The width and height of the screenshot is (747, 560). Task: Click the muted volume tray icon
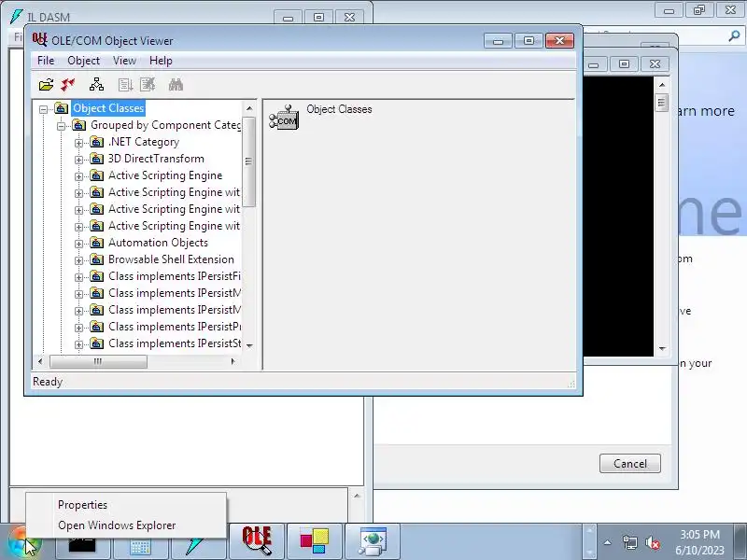tap(652, 542)
